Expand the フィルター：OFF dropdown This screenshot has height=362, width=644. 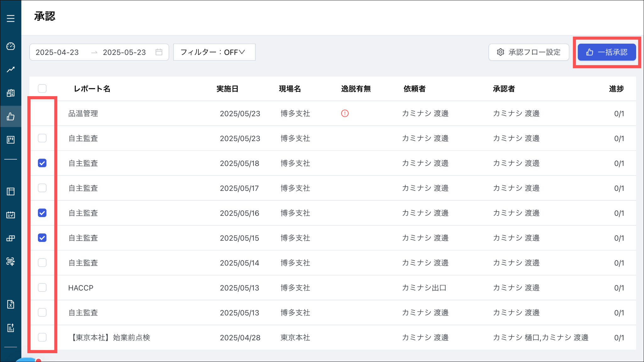coord(214,52)
